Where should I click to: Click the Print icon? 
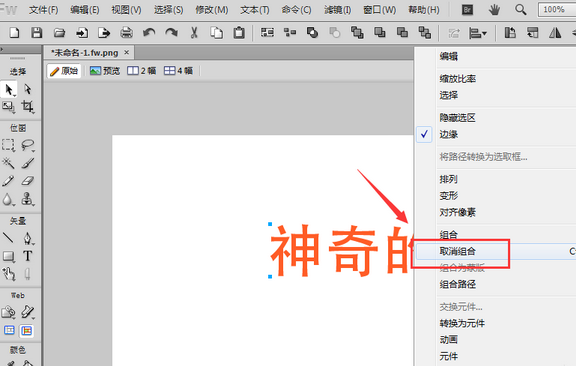(x=126, y=33)
